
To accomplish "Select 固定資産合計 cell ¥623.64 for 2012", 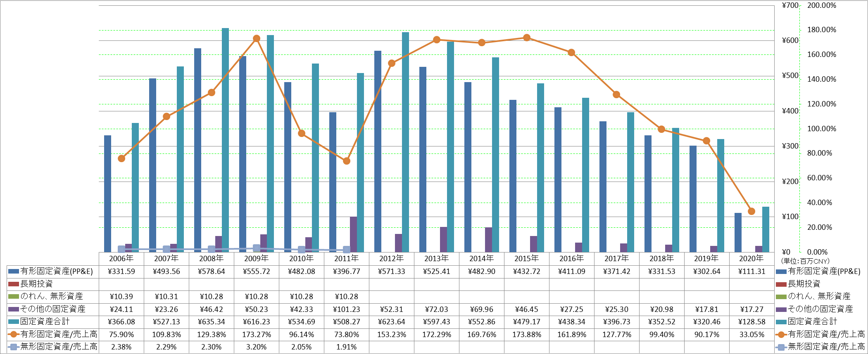I will click(392, 322).
